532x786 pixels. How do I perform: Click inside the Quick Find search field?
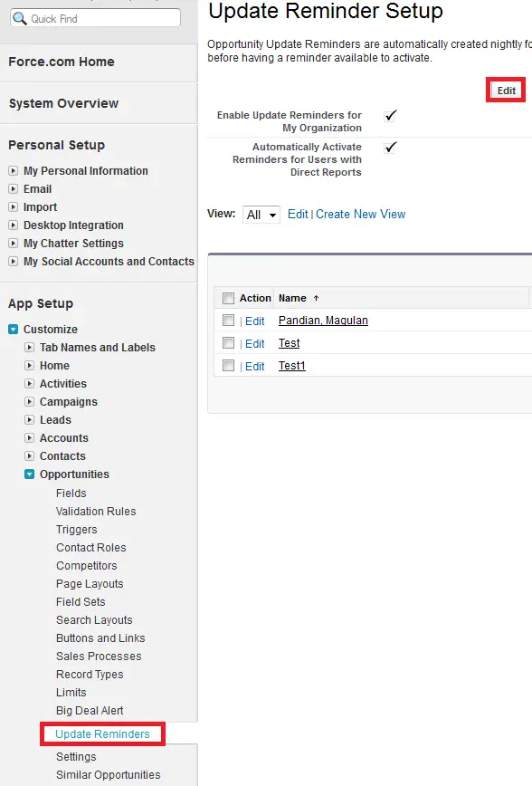95,18
